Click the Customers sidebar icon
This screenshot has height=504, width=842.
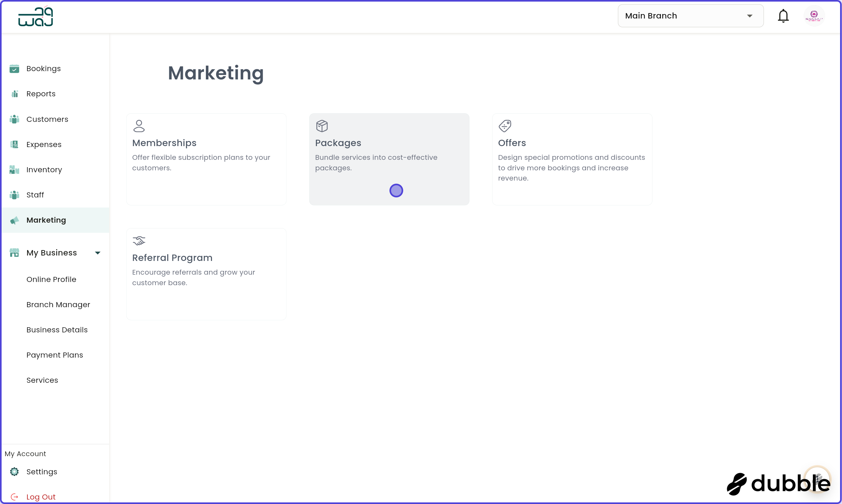tap(14, 119)
